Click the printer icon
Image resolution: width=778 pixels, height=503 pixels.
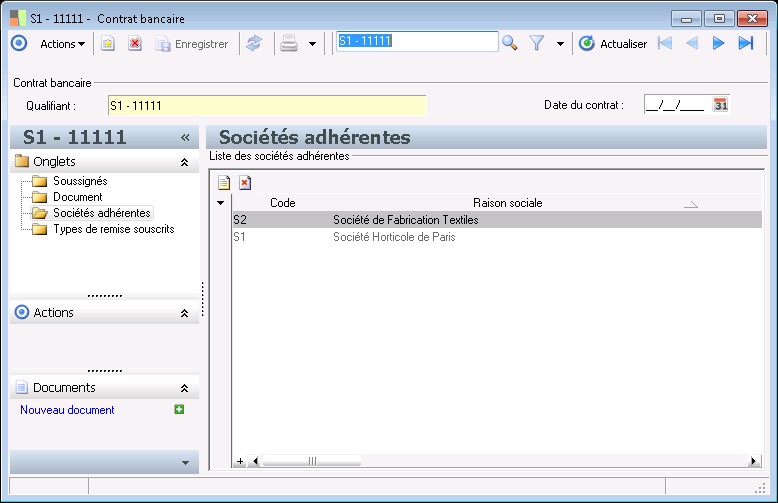pyautogui.click(x=289, y=44)
